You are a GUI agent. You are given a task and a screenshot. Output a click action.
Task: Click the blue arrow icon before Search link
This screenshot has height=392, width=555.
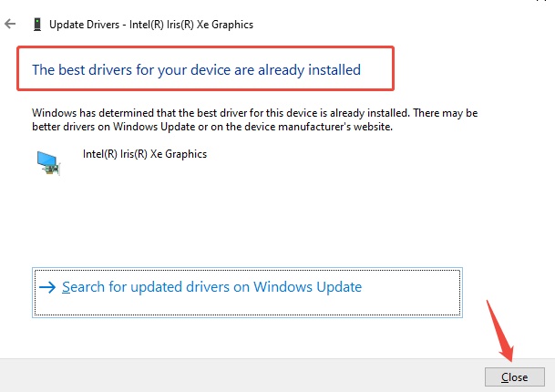47,287
